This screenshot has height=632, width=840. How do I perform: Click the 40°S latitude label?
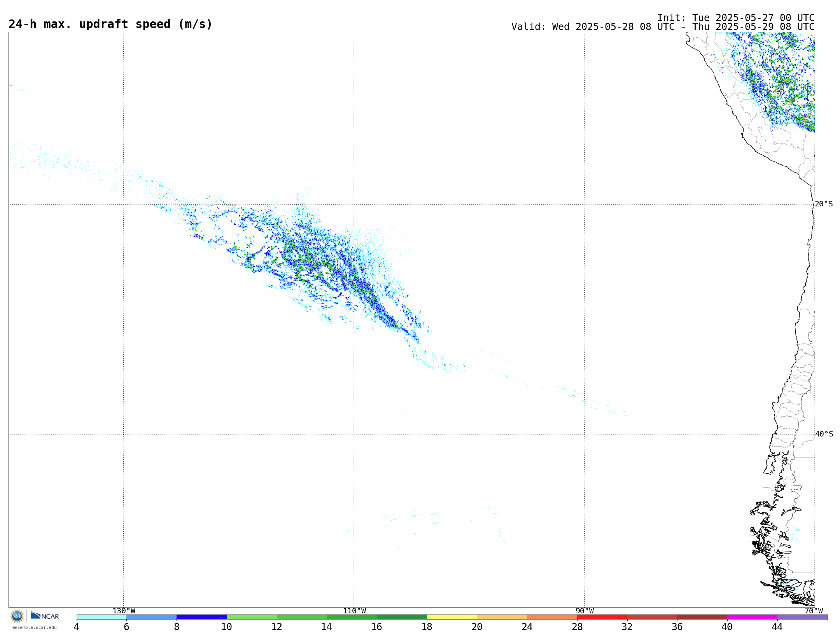click(x=824, y=434)
